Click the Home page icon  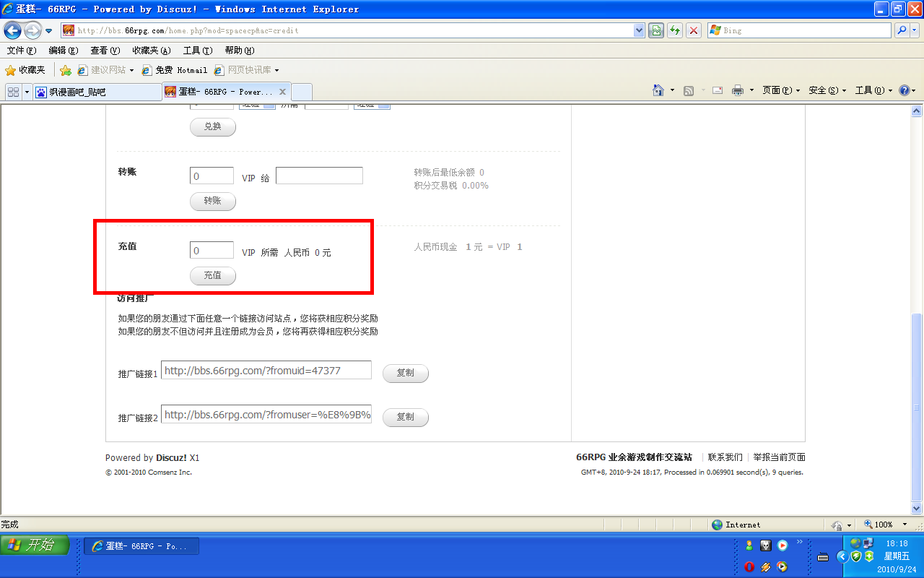pos(658,90)
